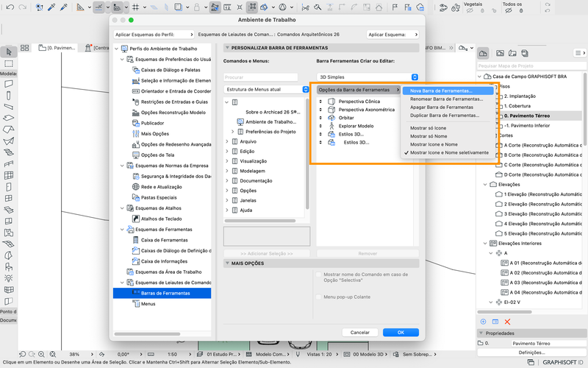Collapse the MAIS OPÇÕES section
The image size is (588, 368).
pyautogui.click(x=227, y=263)
